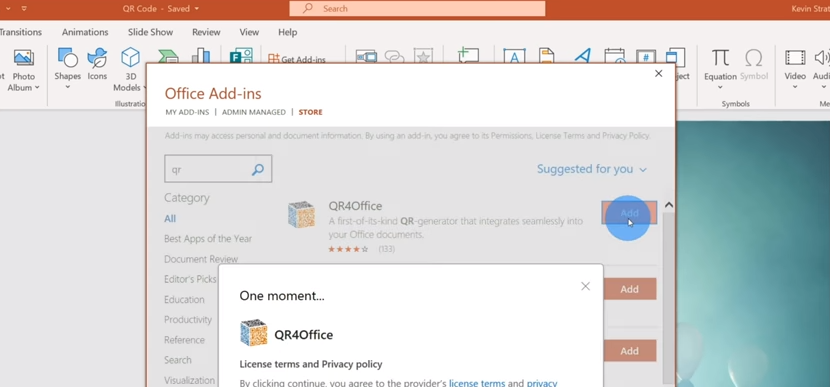The image size is (830, 387).
Task: Click Get Add-ins in the ribbon
Action: pyautogui.click(x=297, y=59)
